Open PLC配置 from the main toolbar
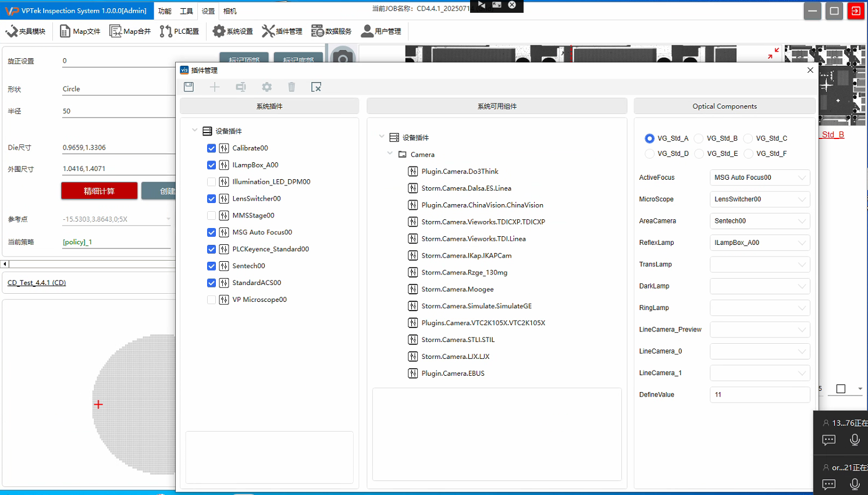Screen dimensions: 868x495 (179, 31)
